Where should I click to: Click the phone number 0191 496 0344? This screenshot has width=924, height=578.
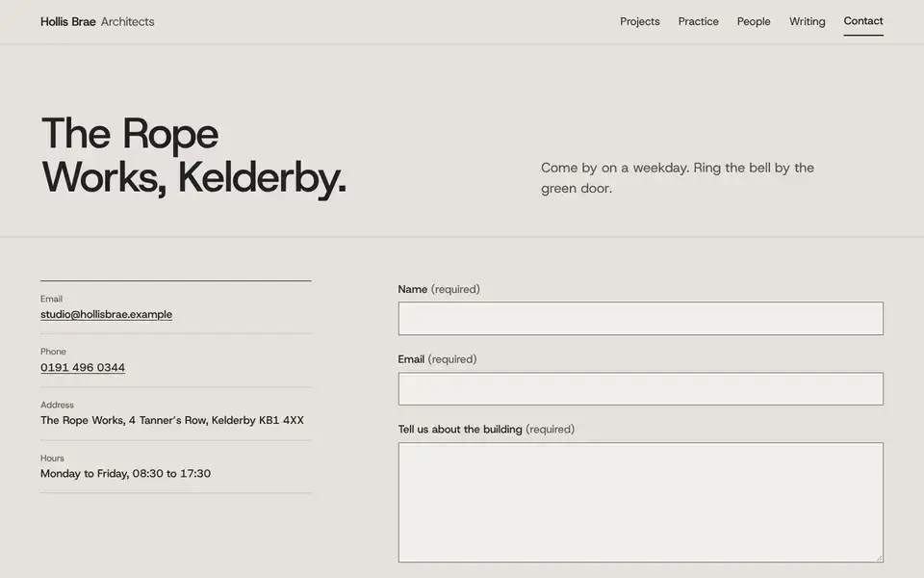pos(83,367)
